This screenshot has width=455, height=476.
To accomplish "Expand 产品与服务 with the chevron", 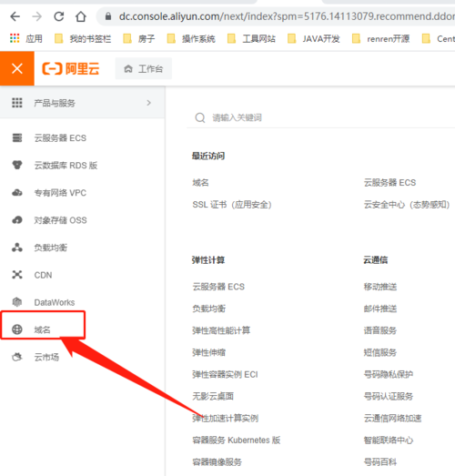I will [148, 103].
